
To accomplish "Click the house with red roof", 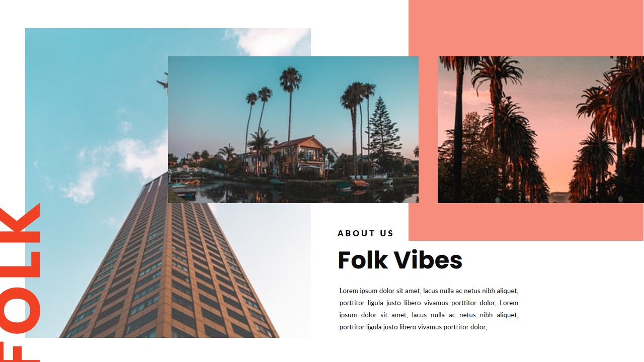I will click(297, 153).
